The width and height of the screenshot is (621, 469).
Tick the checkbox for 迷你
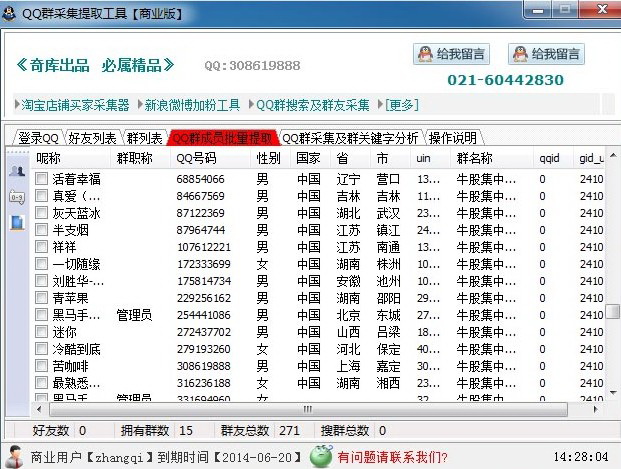coord(41,332)
